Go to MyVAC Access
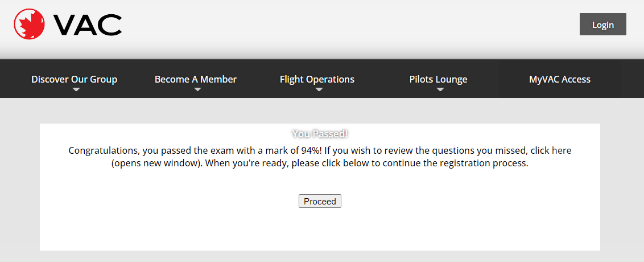Screen dimensions: 644x262 [559, 79]
